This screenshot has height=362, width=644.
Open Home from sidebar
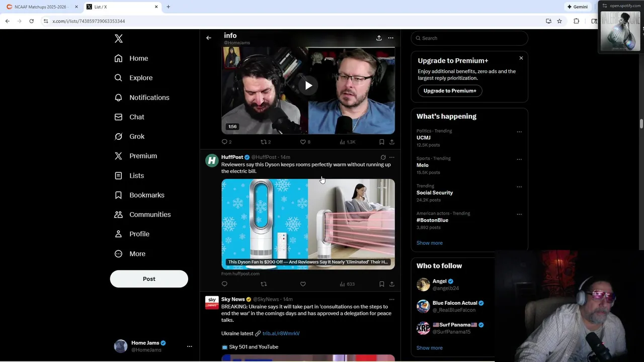[x=131, y=58]
